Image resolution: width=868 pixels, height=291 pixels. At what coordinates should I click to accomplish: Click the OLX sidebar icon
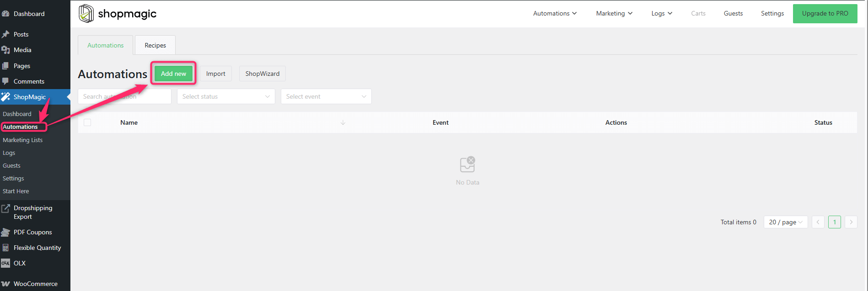[x=5, y=263]
